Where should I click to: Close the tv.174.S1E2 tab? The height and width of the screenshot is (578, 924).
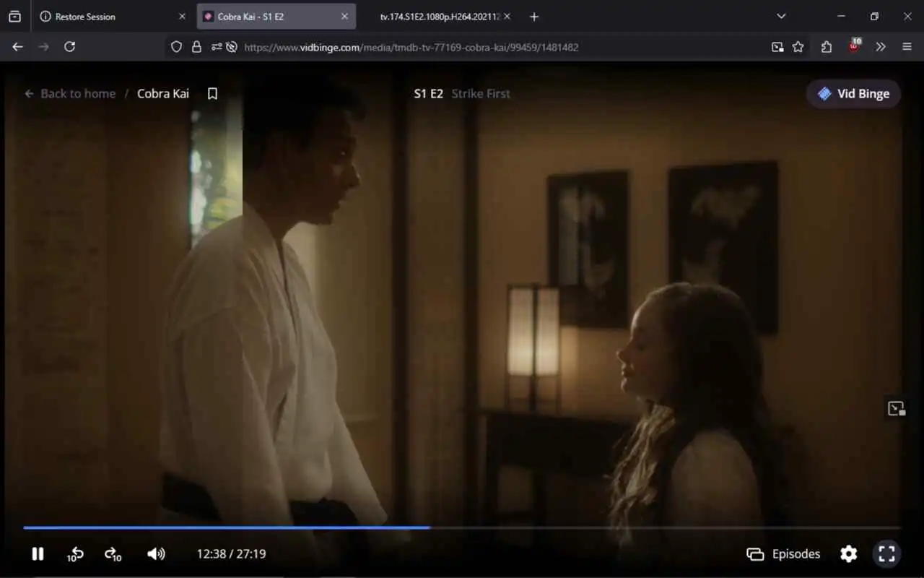click(507, 17)
